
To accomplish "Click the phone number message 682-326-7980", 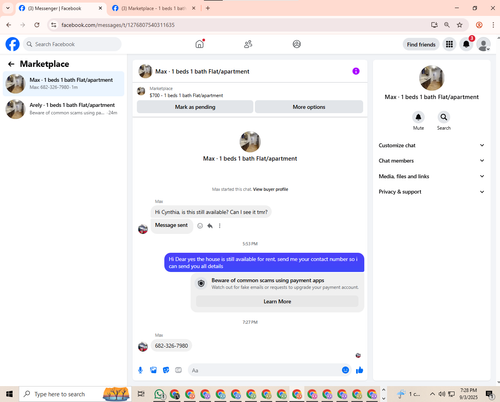I will (x=171, y=346).
